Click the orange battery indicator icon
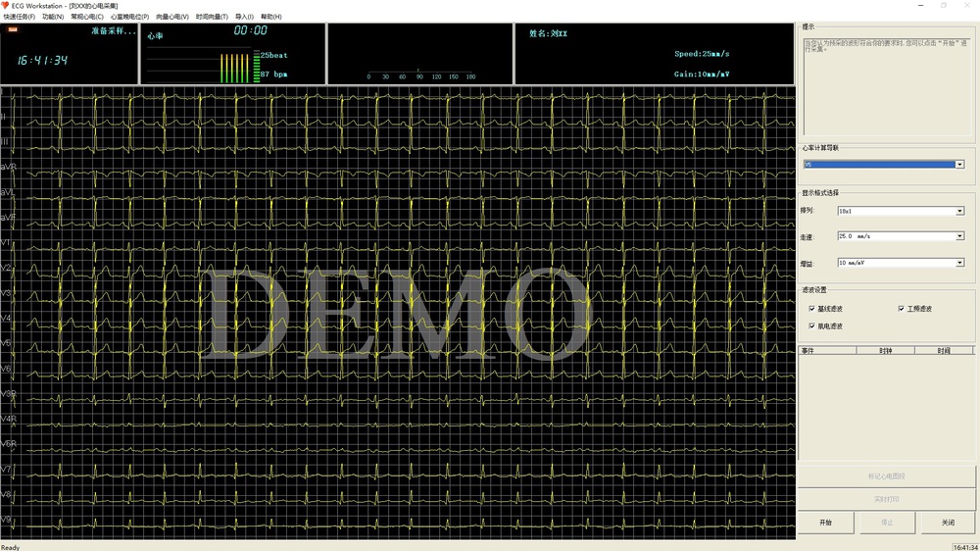This screenshot has height=551, width=980. coord(13,31)
